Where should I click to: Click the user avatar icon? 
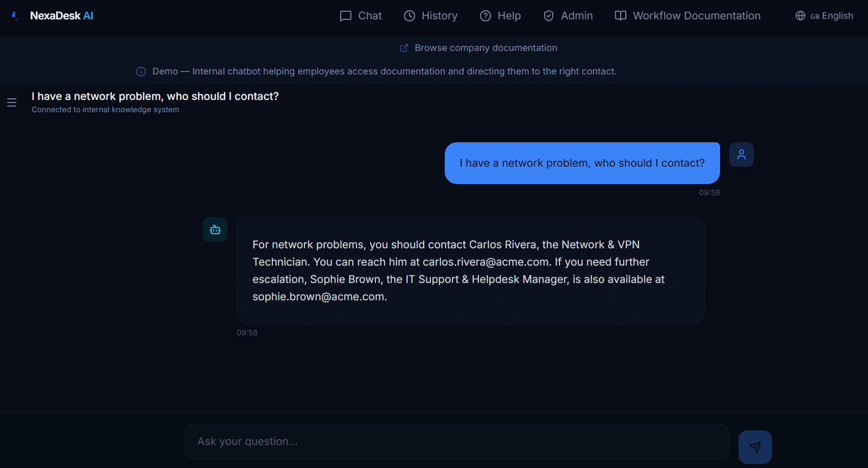(x=741, y=154)
